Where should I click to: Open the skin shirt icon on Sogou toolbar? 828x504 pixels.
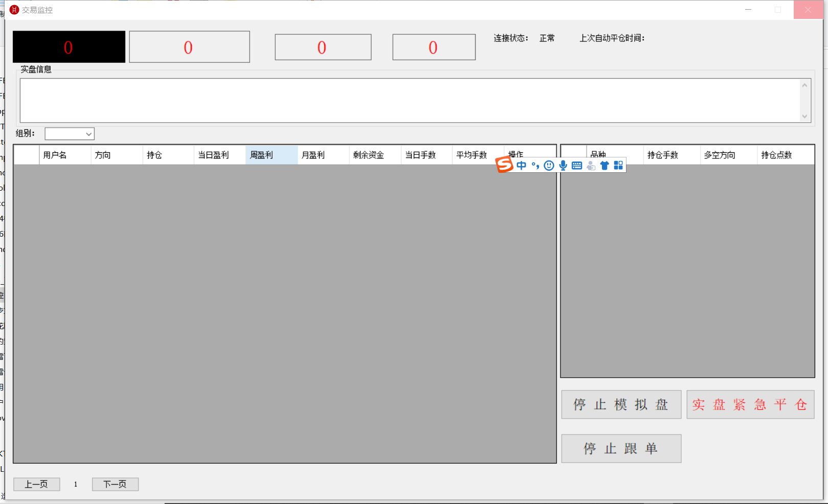point(605,165)
